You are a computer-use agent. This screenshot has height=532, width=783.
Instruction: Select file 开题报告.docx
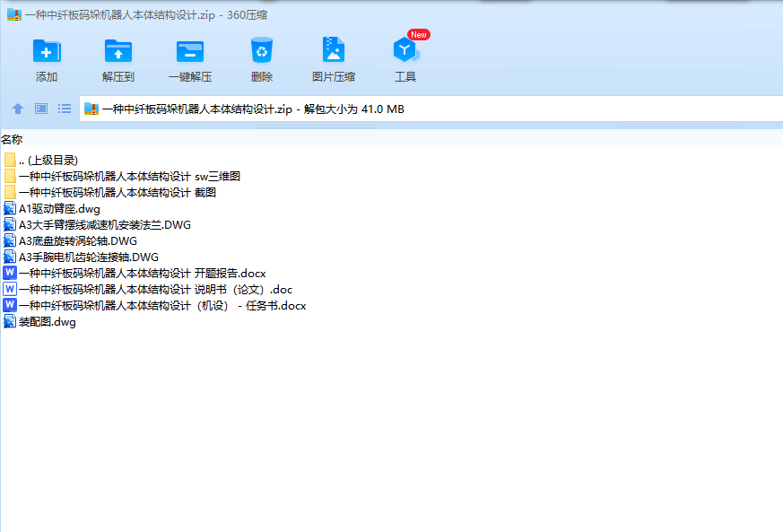pos(135,274)
